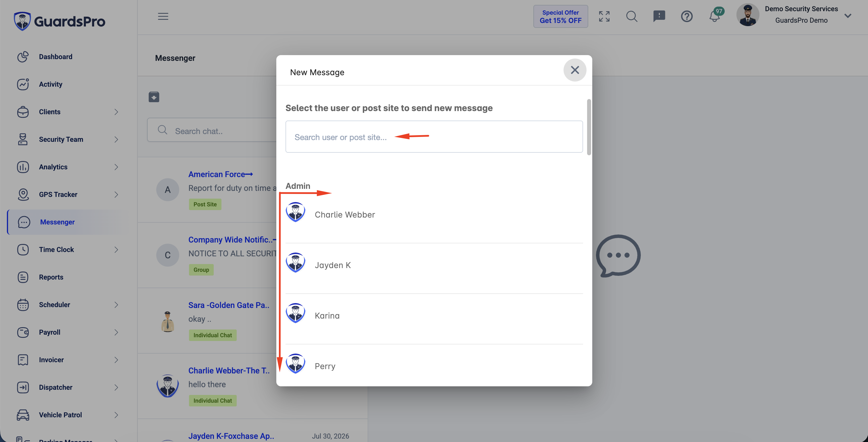868x442 pixels.
Task: Click the Activity chart icon
Action: coord(23,84)
